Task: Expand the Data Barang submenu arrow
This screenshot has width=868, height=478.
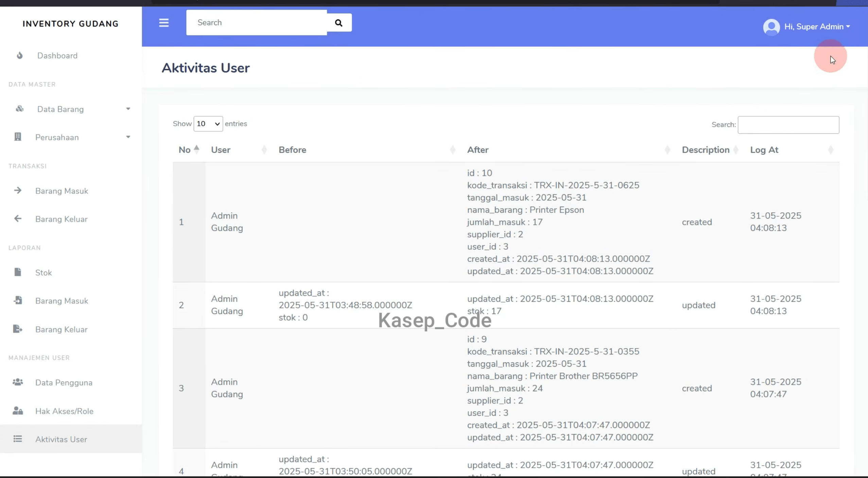Action: tap(128, 109)
